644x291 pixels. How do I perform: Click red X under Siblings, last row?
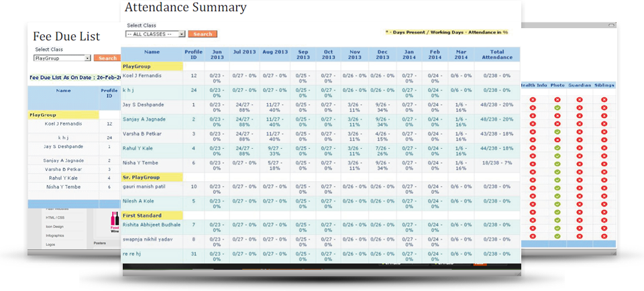604,237
